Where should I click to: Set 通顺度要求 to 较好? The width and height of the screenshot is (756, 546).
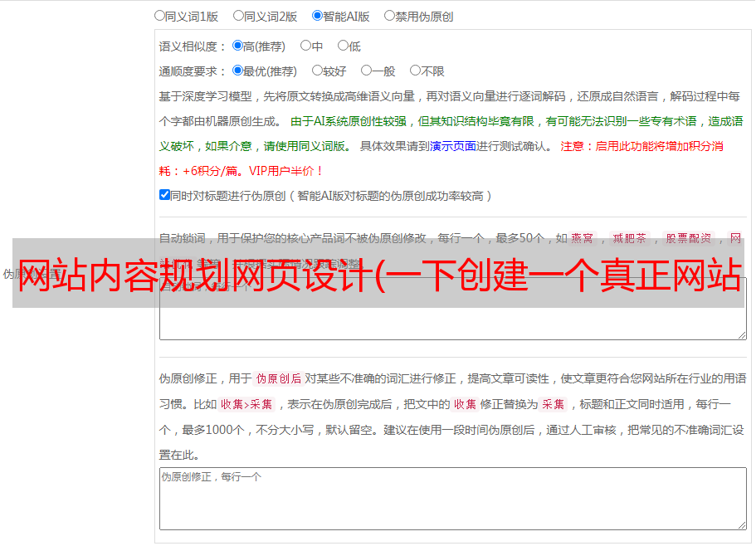[317, 71]
